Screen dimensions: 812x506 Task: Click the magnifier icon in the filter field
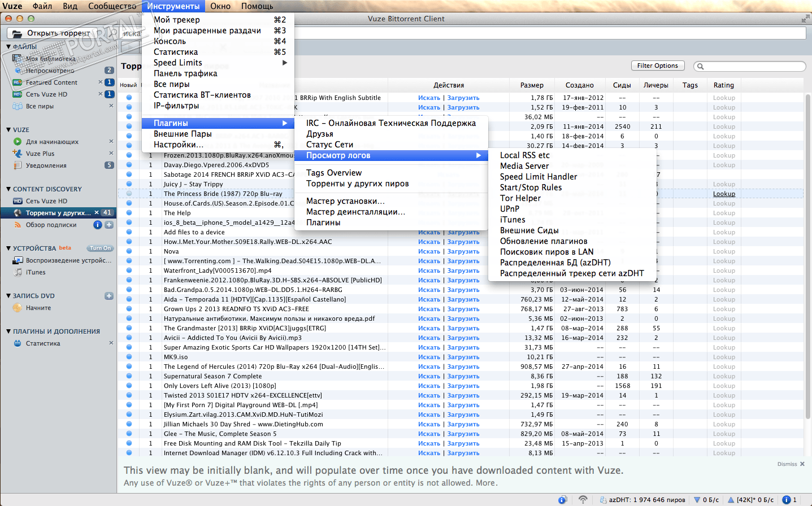click(701, 66)
